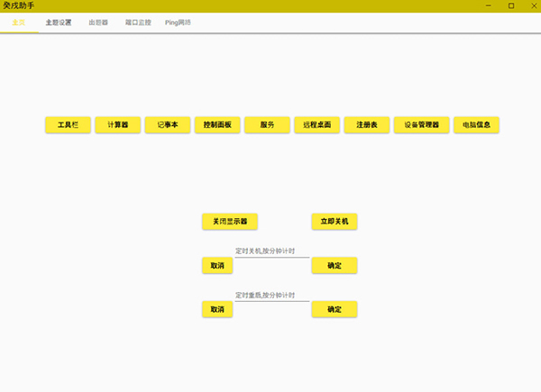Open the 服务 services button
541x392 pixels.
(267, 124)
